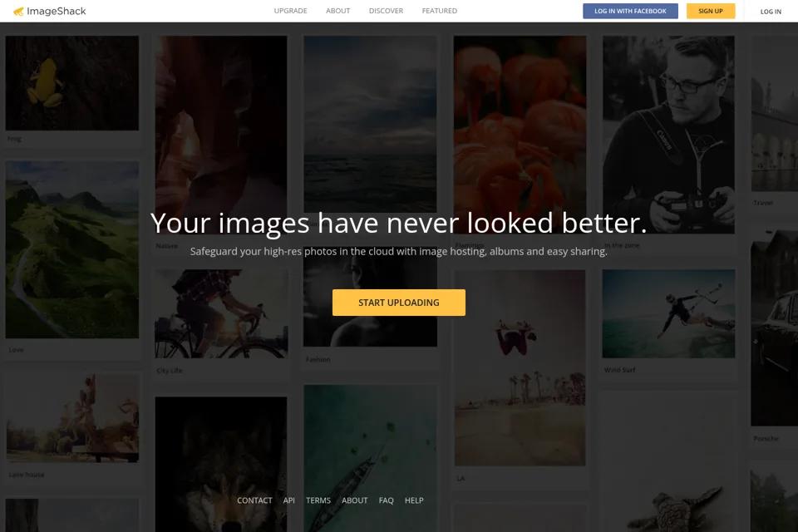This screenshot has height=532, width=798.
Task: Click the Love caption text
Action: 16,350
